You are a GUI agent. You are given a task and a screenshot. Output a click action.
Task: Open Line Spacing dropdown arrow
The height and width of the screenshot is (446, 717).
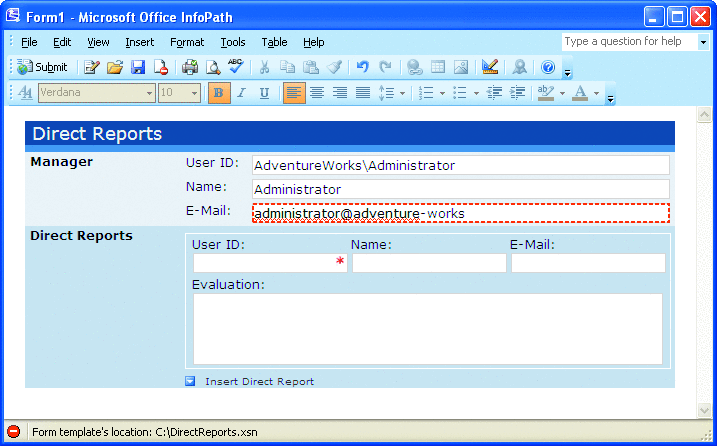tap(402, 93)
